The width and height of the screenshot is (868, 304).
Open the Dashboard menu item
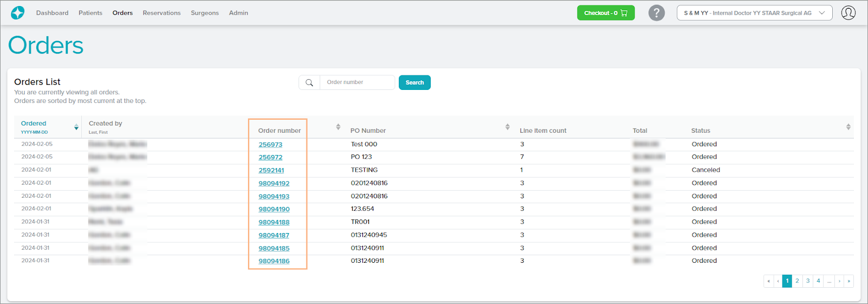tap(52, 13)
